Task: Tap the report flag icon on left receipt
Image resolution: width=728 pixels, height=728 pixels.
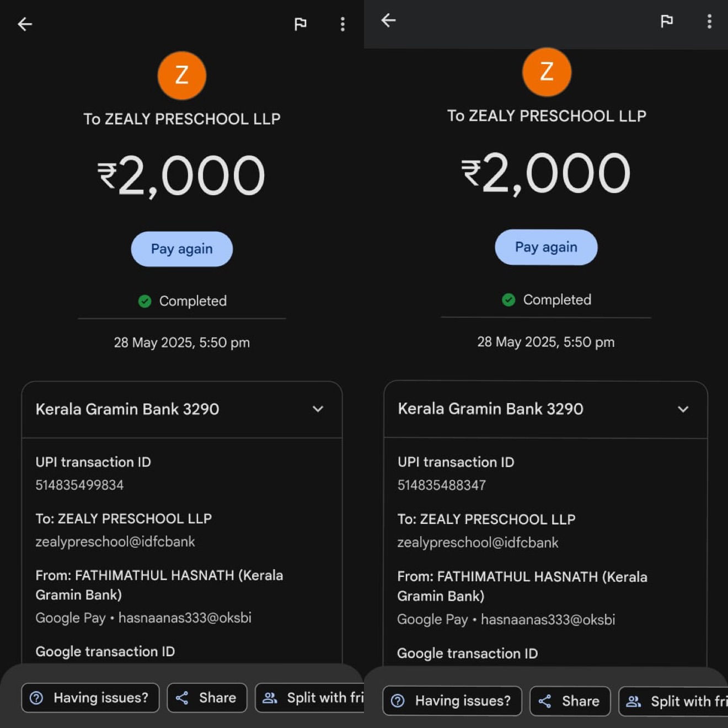Action: click(x=301, y=24)
